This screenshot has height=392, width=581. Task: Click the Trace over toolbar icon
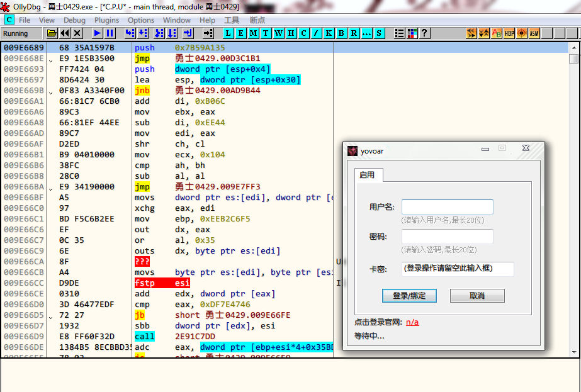tap(172, 33)
